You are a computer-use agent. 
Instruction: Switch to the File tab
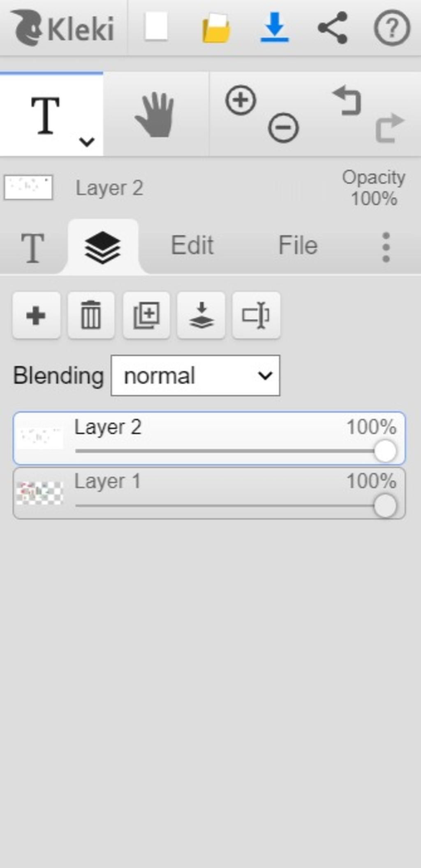pyautogui.click(x=298, y=245)
